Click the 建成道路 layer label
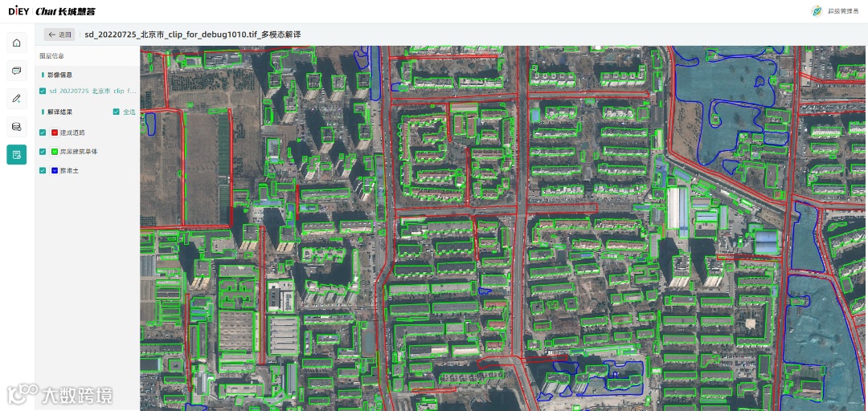 72,132
